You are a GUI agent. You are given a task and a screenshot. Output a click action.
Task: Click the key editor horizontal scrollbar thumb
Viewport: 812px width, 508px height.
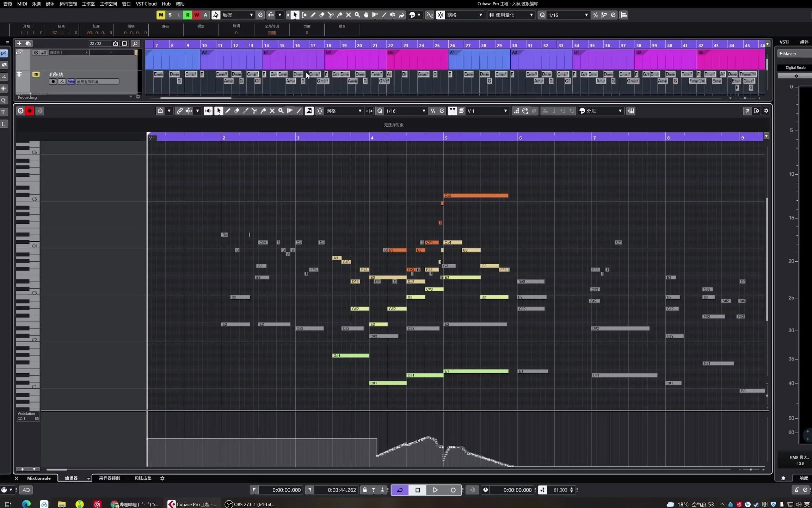click(x=56, y=470)
